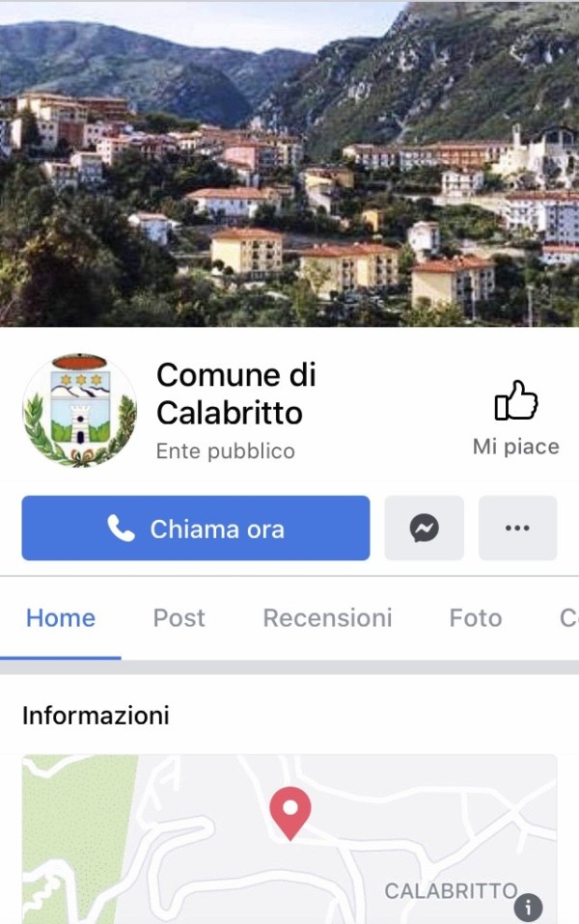
Task: Tap the phone icon in Chiama ora
Action: pyautogui.click(x=122, y=529)
